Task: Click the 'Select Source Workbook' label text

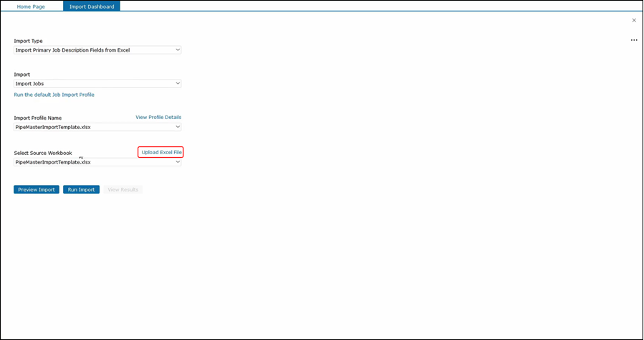Action: click(x=43, y=153)
